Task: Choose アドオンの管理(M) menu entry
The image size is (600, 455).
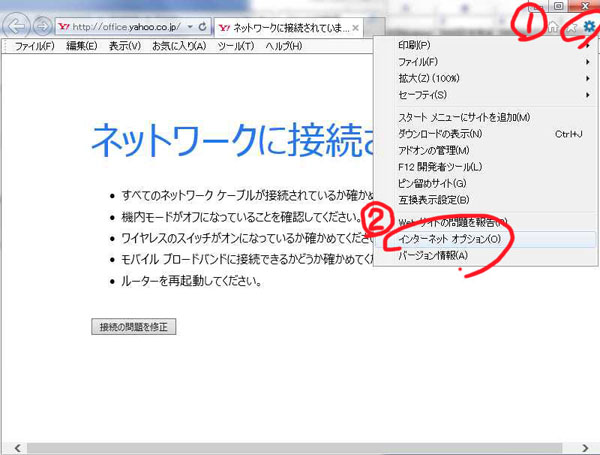Action: 486,150
